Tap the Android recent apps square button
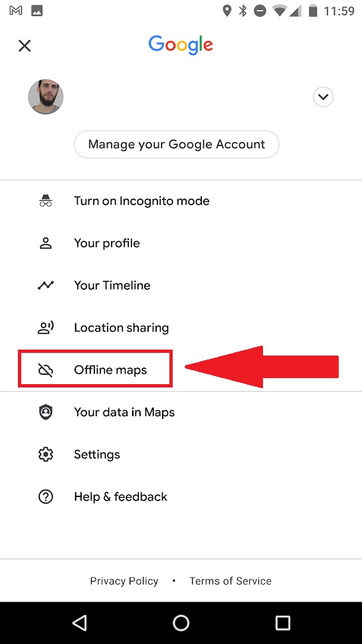Viewport: 362px width, 644px height. click(x=282, y=623)
